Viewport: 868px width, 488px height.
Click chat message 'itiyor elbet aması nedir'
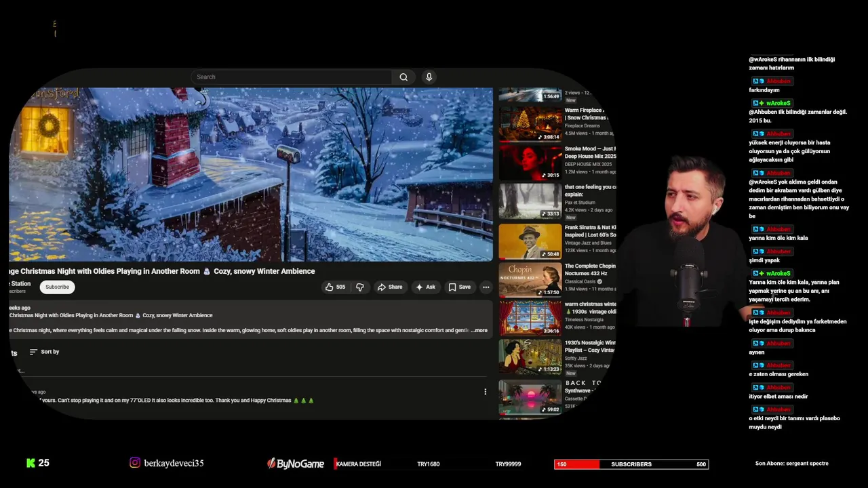[778, 396]
